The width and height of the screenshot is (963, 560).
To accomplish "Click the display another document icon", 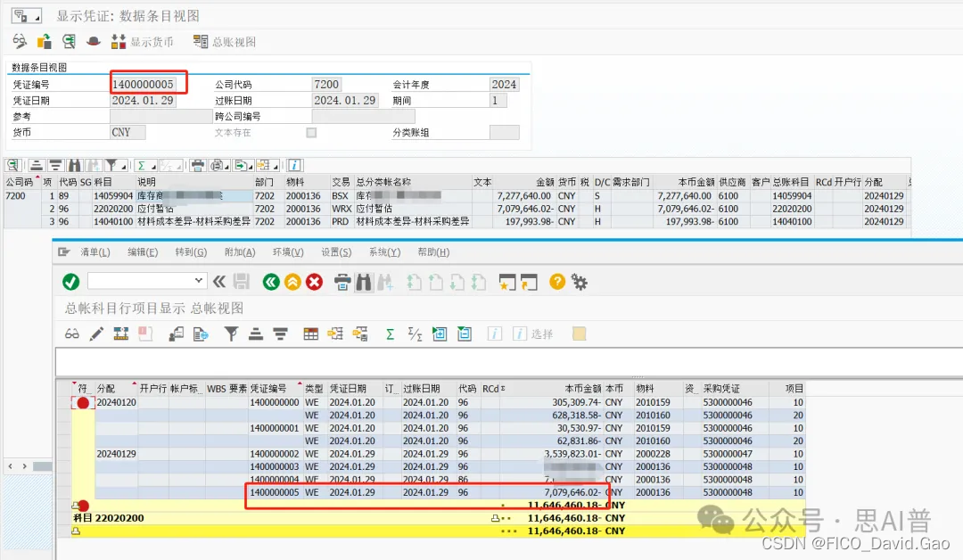I will [x=45, y=41].
